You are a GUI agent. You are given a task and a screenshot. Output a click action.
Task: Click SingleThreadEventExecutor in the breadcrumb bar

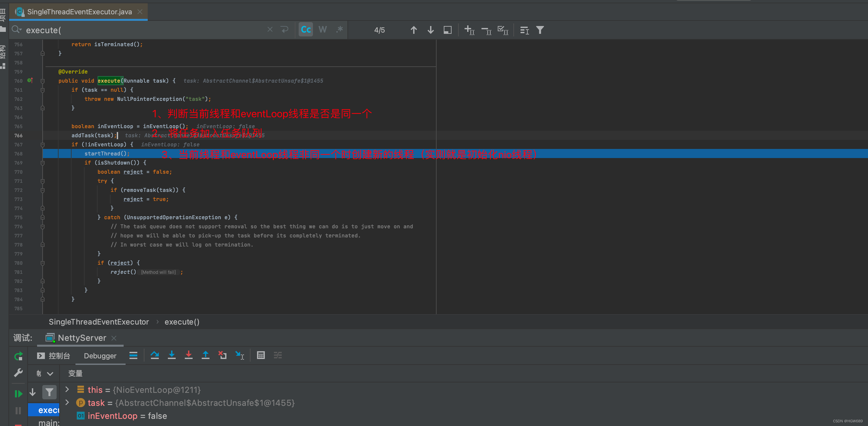point(99,322)
